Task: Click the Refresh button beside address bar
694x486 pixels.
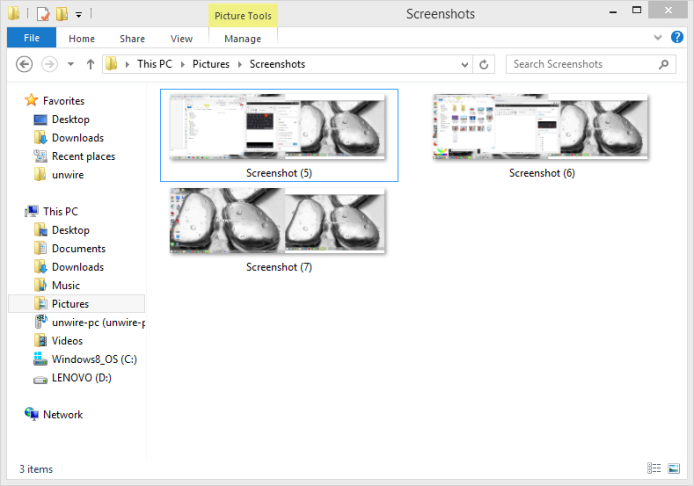Action: pos(485,64)
